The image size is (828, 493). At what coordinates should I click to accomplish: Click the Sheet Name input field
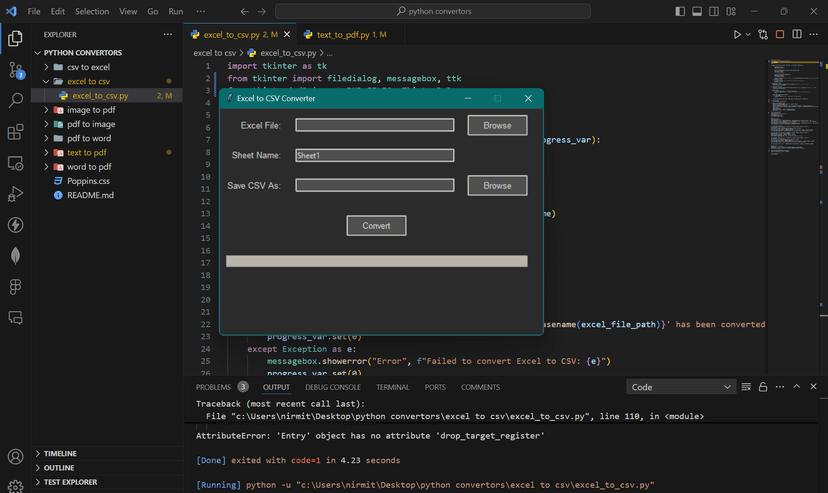coord(374,155)
